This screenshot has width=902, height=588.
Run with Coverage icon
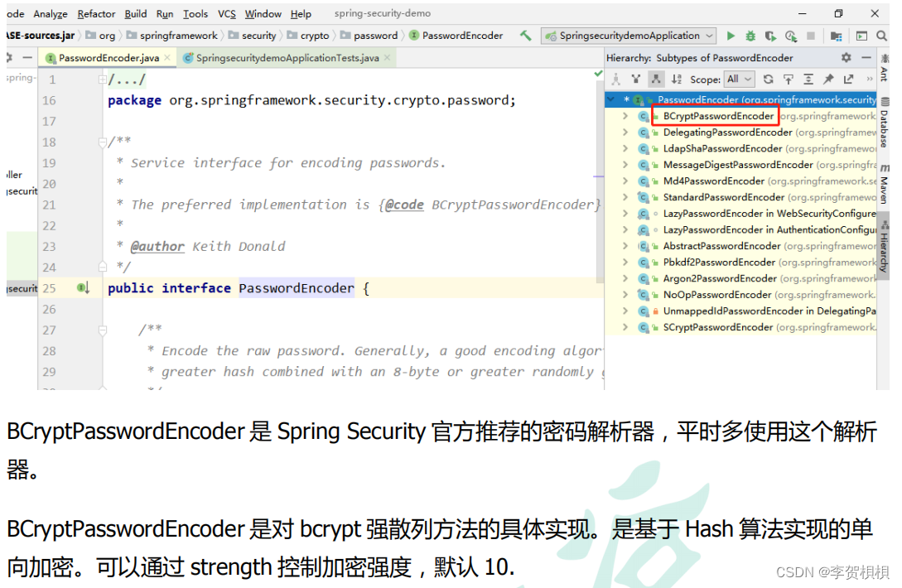tap(770, 36)
